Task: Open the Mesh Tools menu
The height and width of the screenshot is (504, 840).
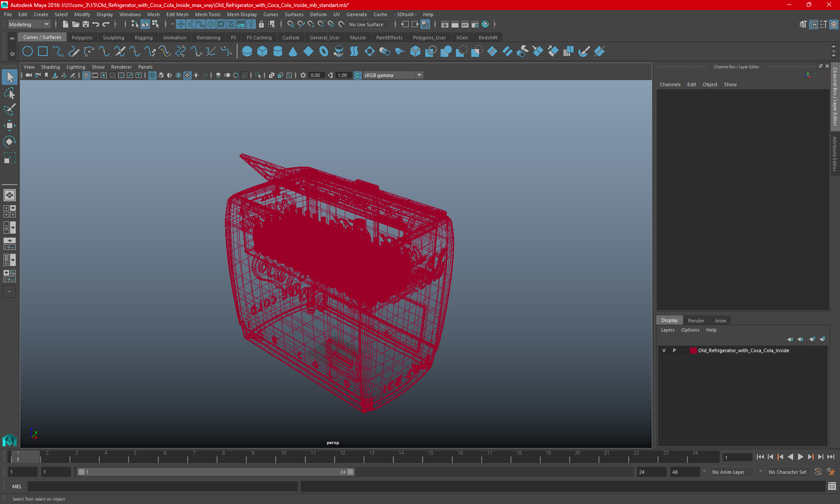Action: [207, 14]
